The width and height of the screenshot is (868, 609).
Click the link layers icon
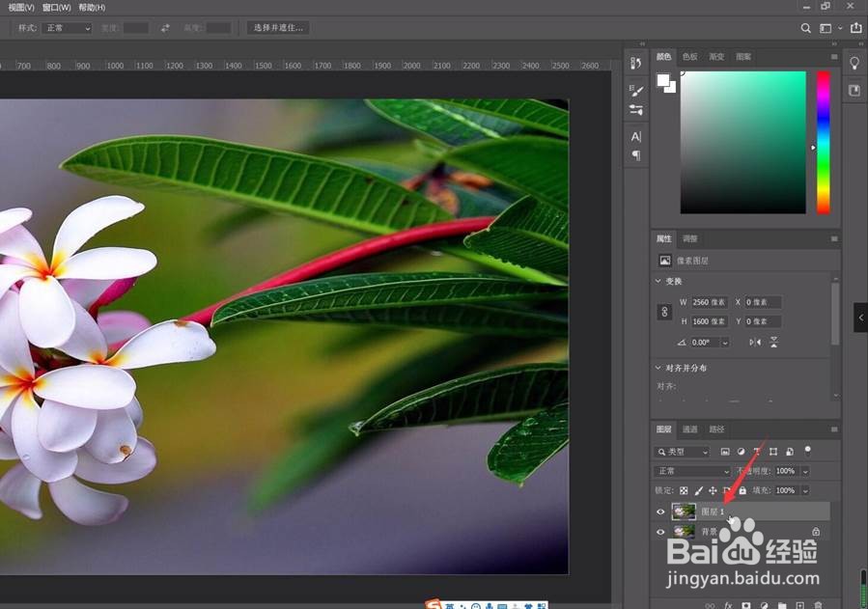[x=711, y=605]
